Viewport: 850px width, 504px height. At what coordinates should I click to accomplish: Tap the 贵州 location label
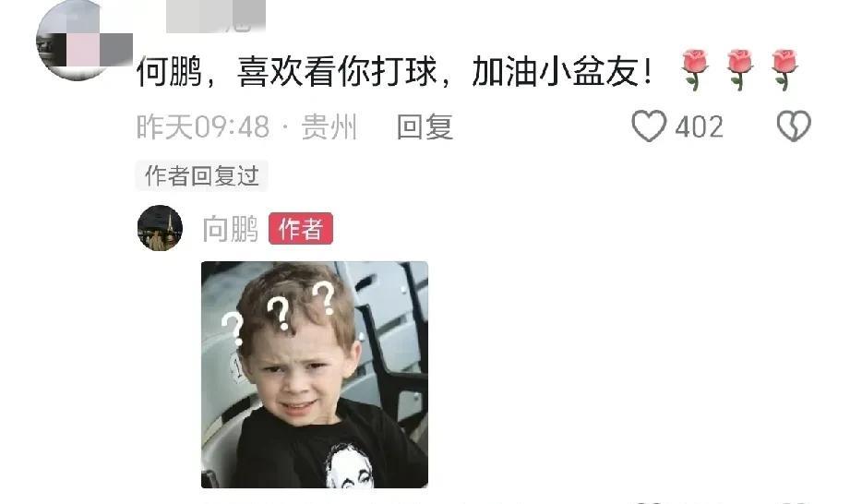(x=329, y=126)
